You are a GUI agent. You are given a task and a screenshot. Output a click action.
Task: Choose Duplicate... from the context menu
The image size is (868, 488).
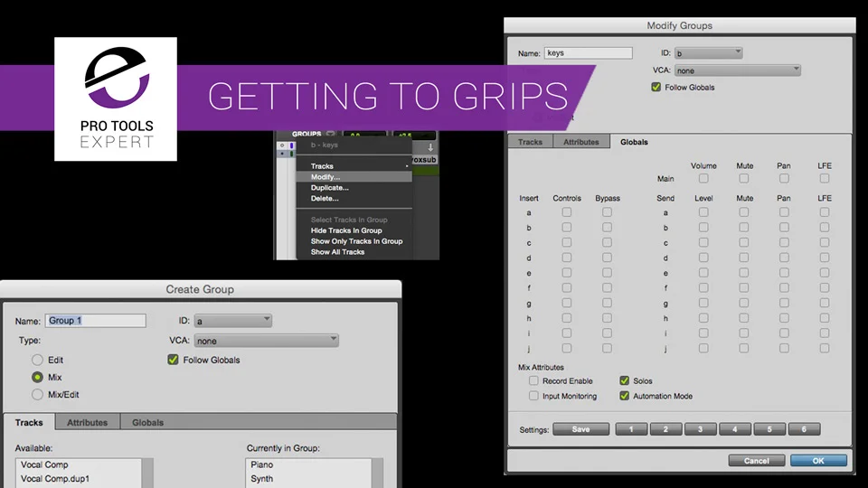point(354,188)
